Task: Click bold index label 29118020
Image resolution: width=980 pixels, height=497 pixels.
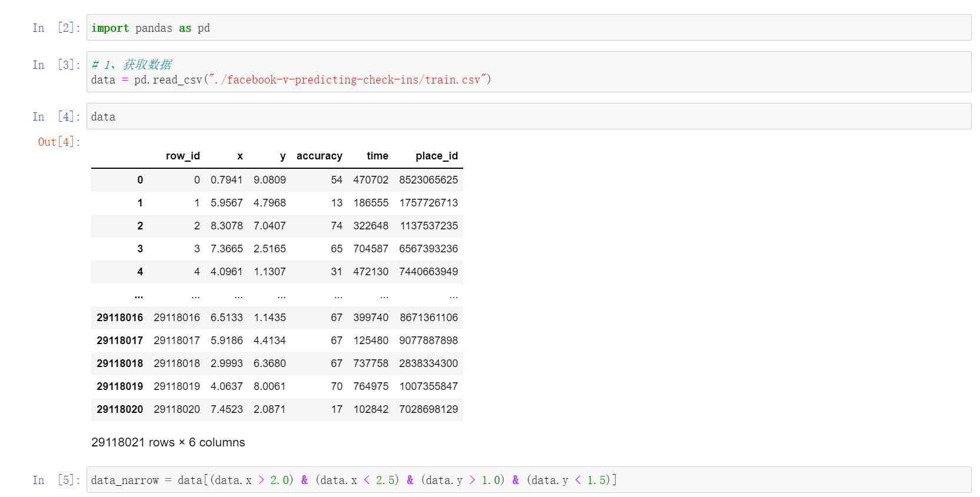Action: [x=120, y=409]
